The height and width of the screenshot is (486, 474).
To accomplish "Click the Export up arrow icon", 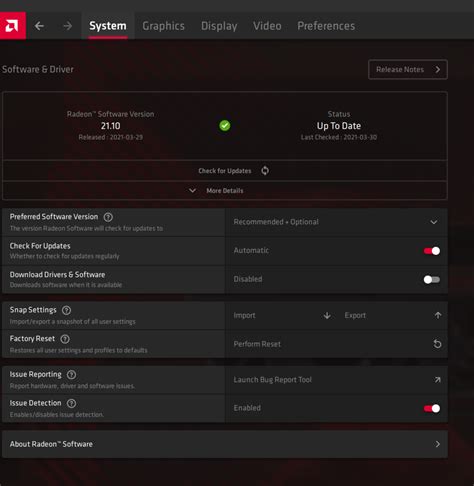I will coord(438,315).
